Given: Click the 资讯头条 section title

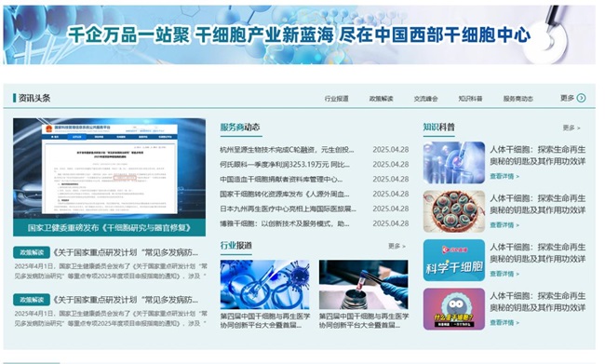Looking at the screenshot, I should [x=34, y=98].
